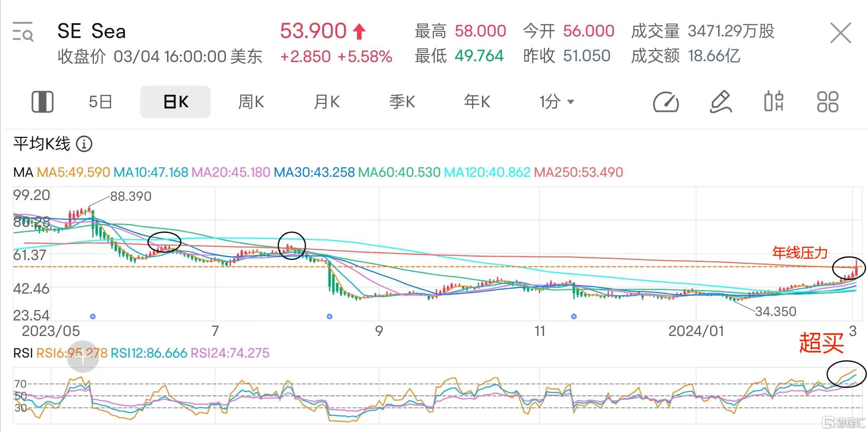Click the 最高 58.000 value
868x432 pixels.
pos(480,31)
